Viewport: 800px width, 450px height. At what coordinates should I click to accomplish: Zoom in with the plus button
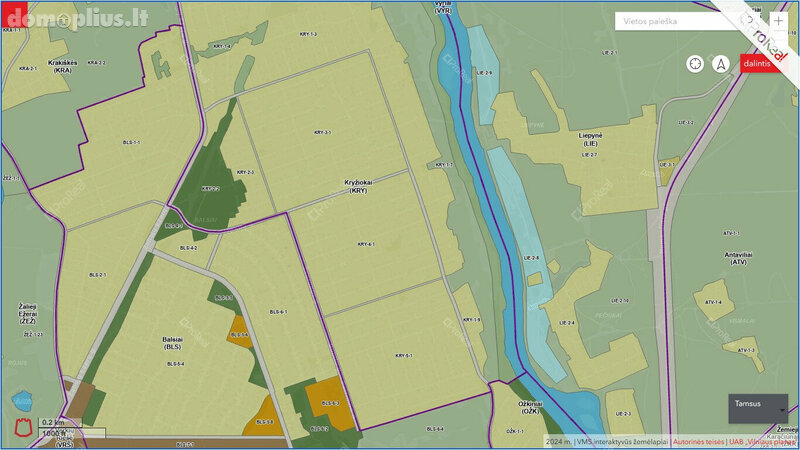pos(778,21)
